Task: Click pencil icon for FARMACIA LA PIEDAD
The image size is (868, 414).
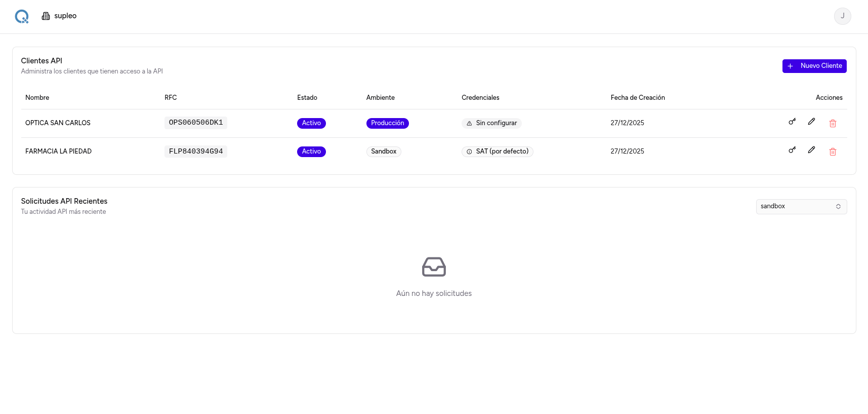Action: [x=811, y=150]
